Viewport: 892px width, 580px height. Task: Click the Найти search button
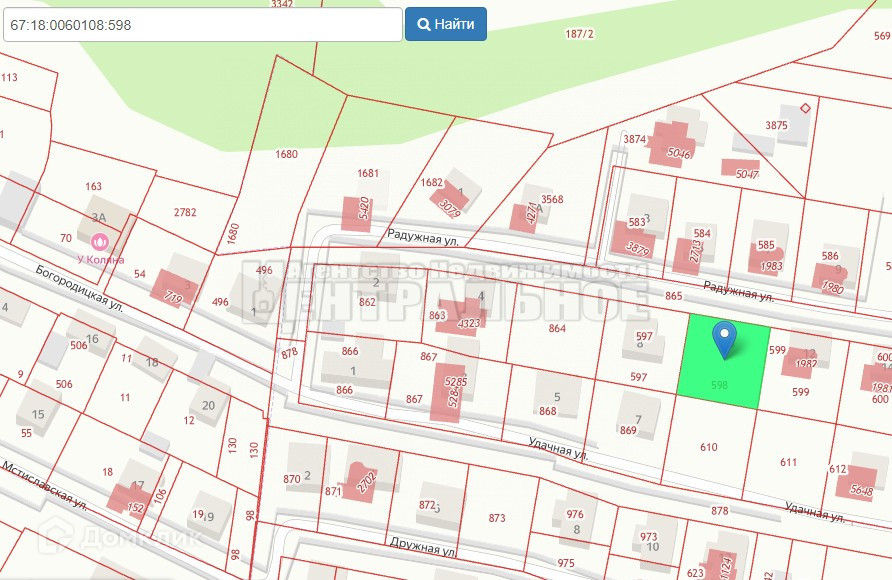point(446,24)
